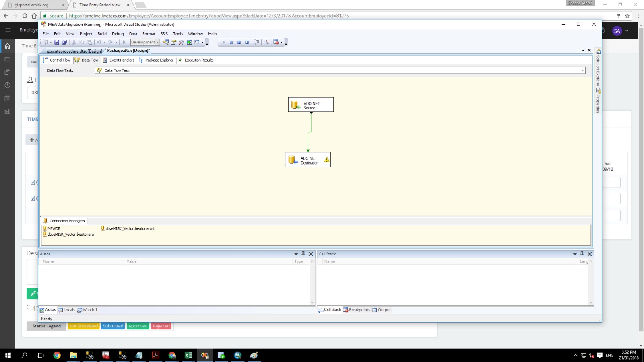
Task: Click the warning icon on ADO NET Destination
Action: (327, 160)
